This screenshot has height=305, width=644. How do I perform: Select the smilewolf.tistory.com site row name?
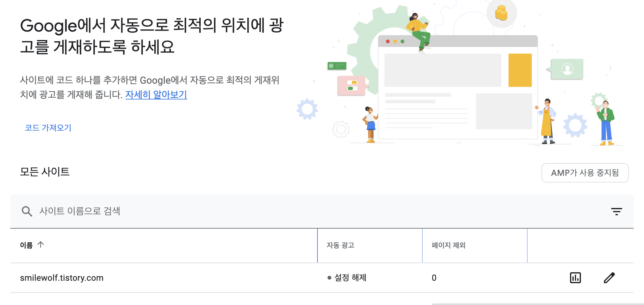[x=62, y=278]
